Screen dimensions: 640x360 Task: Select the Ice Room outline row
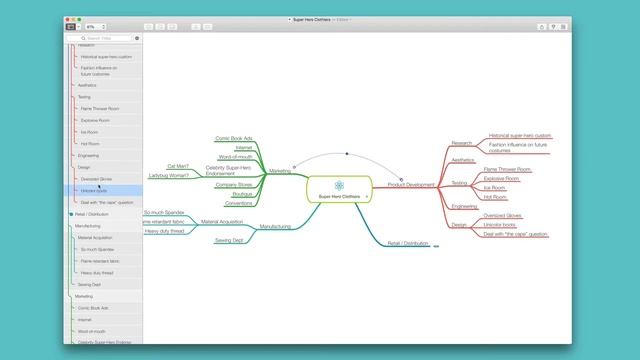click(104, 132)
